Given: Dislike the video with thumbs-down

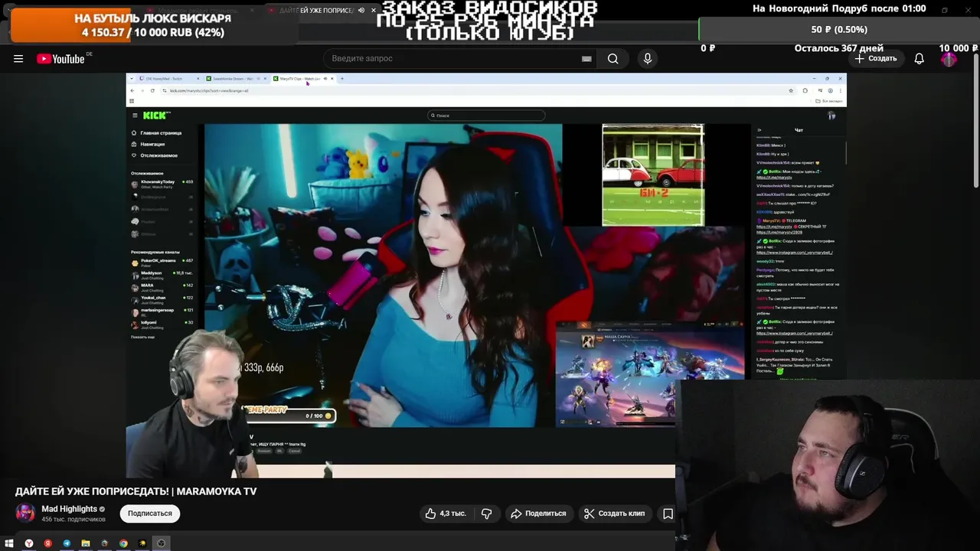Looking at the screenshot, I should [x=486, y=514].
